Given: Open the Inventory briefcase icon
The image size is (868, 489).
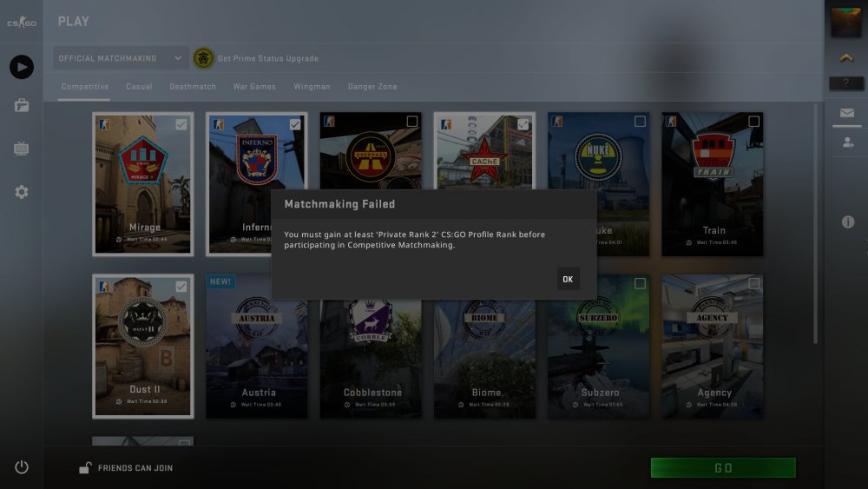Looking at the screenshot, I should click(x=22, y=105).
